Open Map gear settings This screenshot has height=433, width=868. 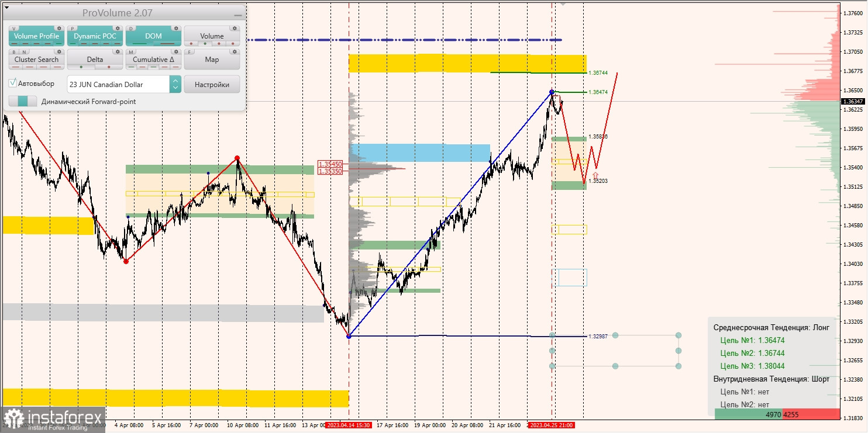point(234,51)
